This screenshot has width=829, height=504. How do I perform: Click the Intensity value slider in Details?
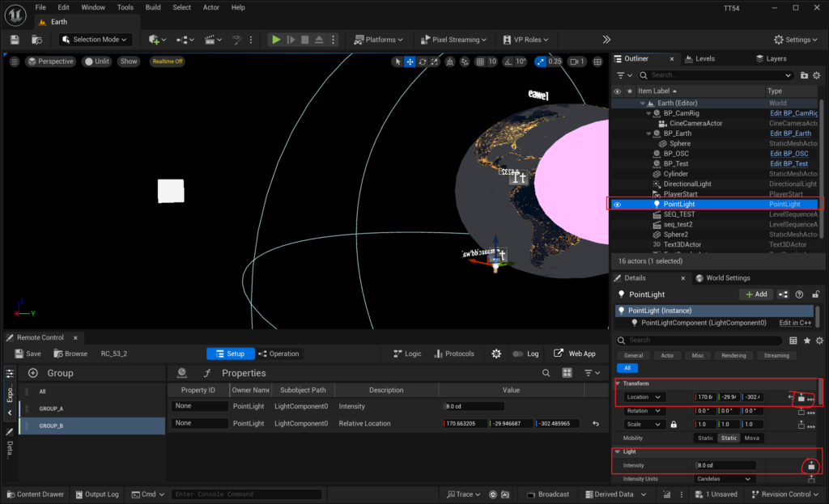[x=725, y=465]
